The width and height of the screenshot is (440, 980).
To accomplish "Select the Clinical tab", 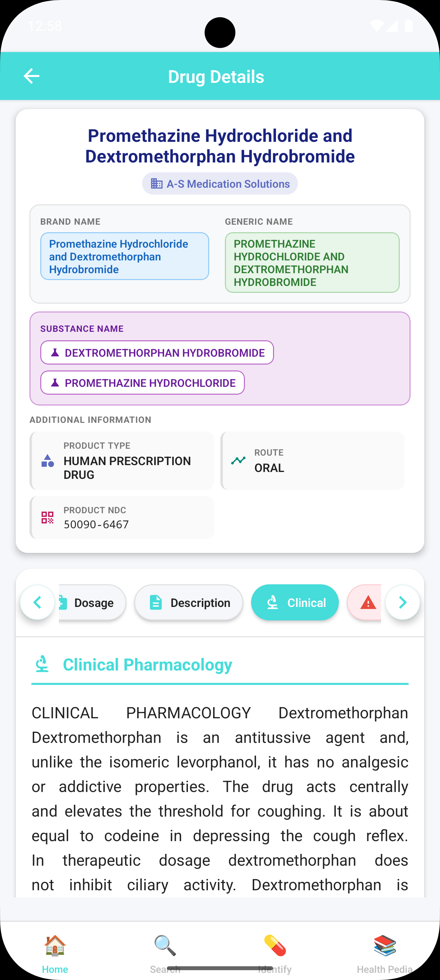I will pyautogui.click(x=295, y=603).
